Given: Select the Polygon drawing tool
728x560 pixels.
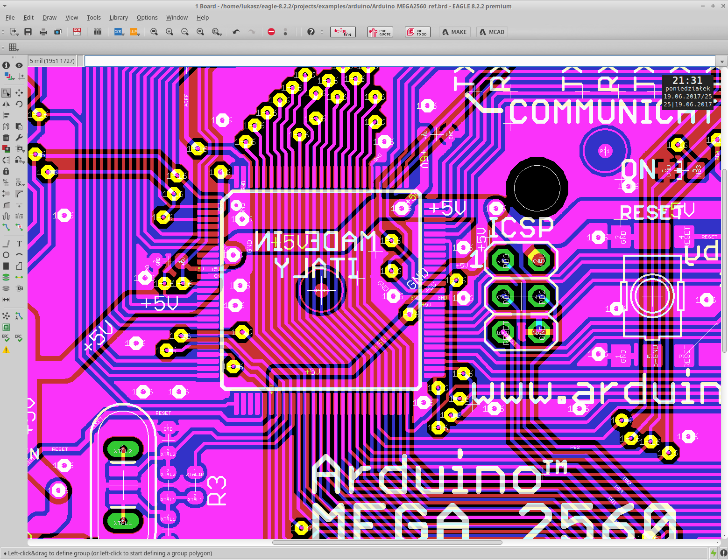Looking at the screenshot, I should pyautogui.click(x=19, y=266).
